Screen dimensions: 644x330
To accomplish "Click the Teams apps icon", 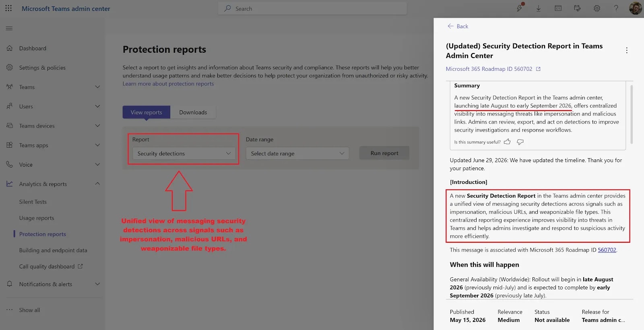I will (x=10, y=145).
